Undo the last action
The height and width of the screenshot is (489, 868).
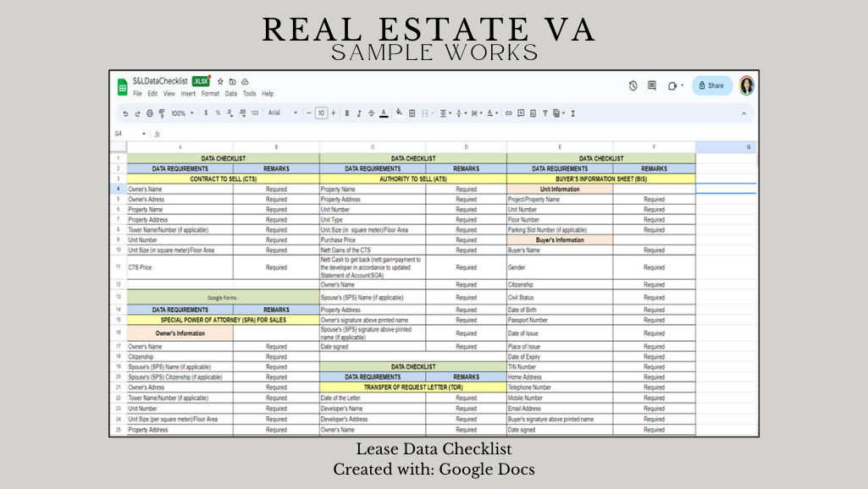point(125,113)
